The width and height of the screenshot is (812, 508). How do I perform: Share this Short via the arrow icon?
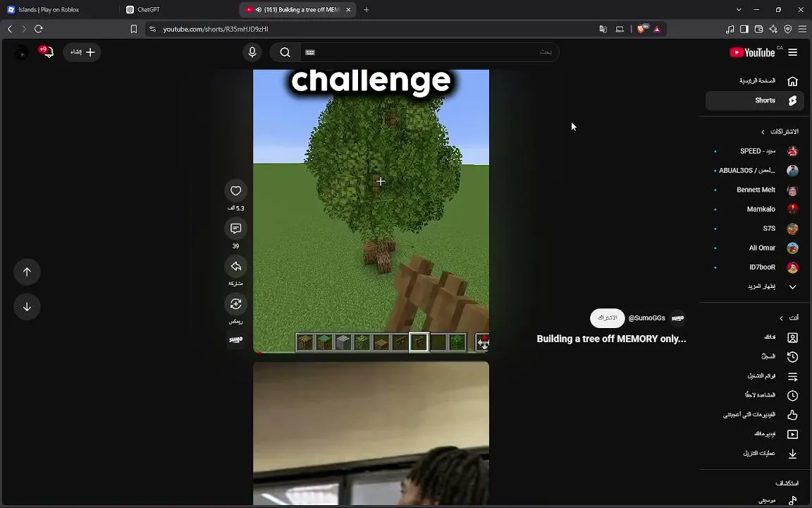[235, 267]
